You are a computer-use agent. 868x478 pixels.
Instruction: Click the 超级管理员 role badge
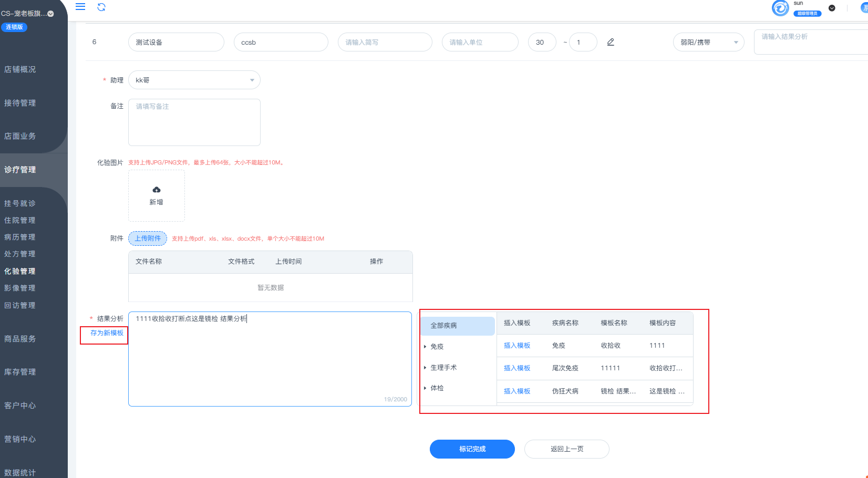pos(808,13)
